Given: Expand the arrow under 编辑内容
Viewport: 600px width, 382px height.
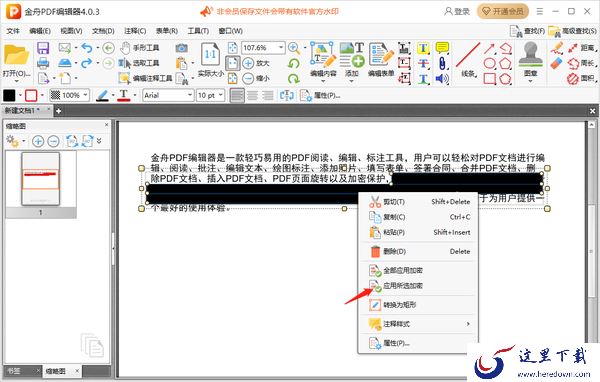Looking at the screenshot, I should (x=323, y=81).
